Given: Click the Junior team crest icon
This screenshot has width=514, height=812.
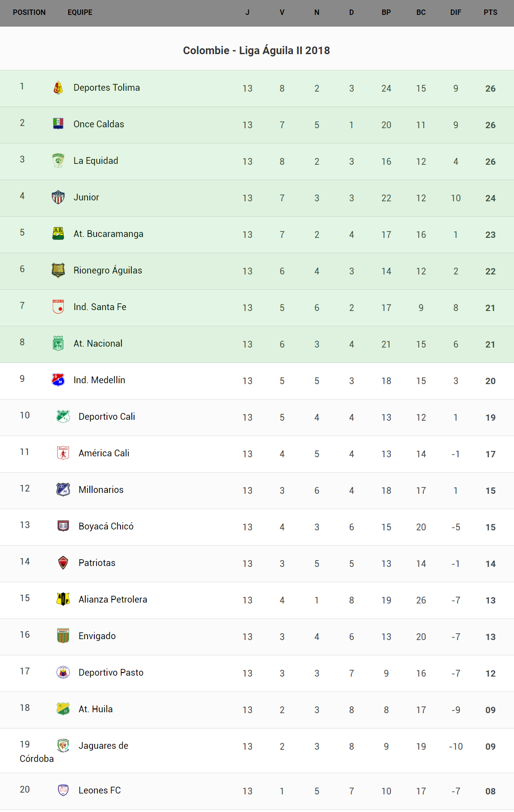Looking at the screenshot, I should click(x=58, y=197).
